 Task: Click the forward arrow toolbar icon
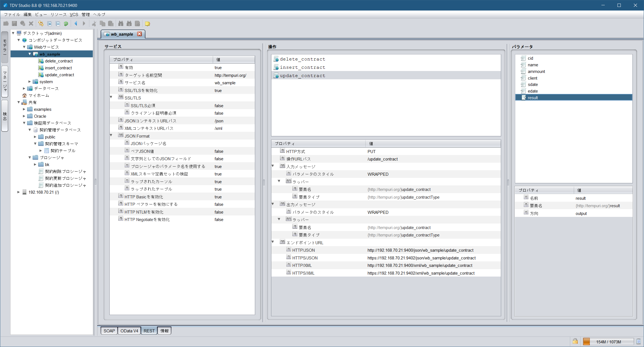pyautogui.click(x=84, y=24)
